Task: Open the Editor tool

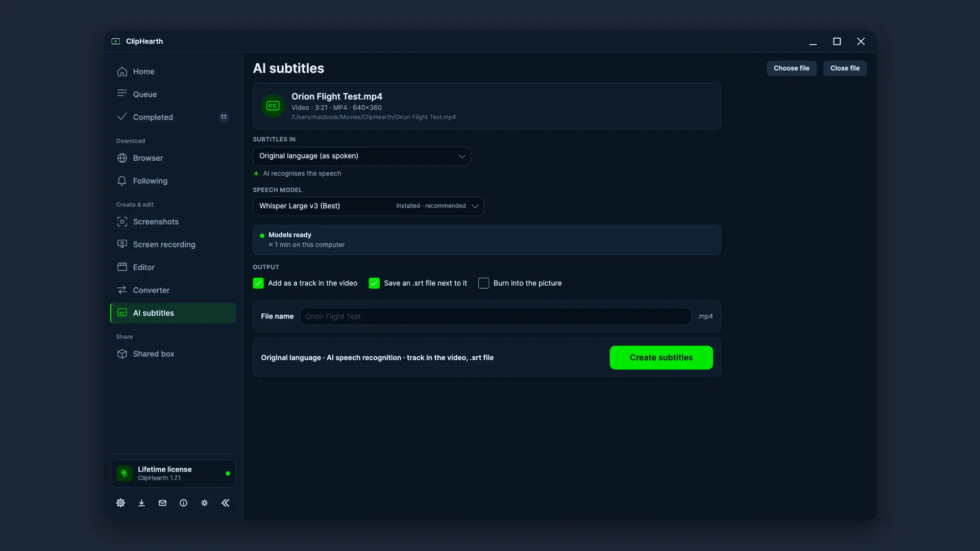Action: [173, 267]
